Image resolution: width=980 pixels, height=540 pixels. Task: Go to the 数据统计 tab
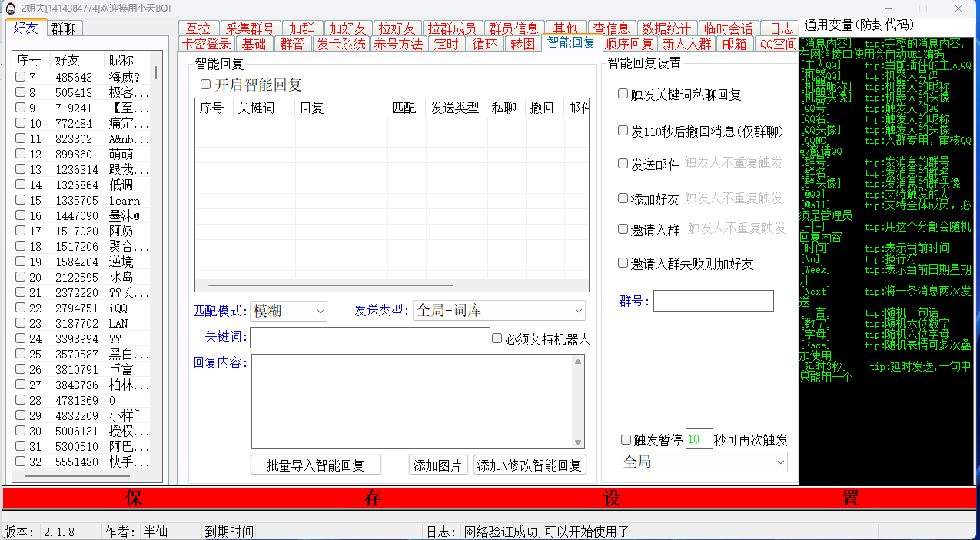pyautogui.click(x=666, y=28)
